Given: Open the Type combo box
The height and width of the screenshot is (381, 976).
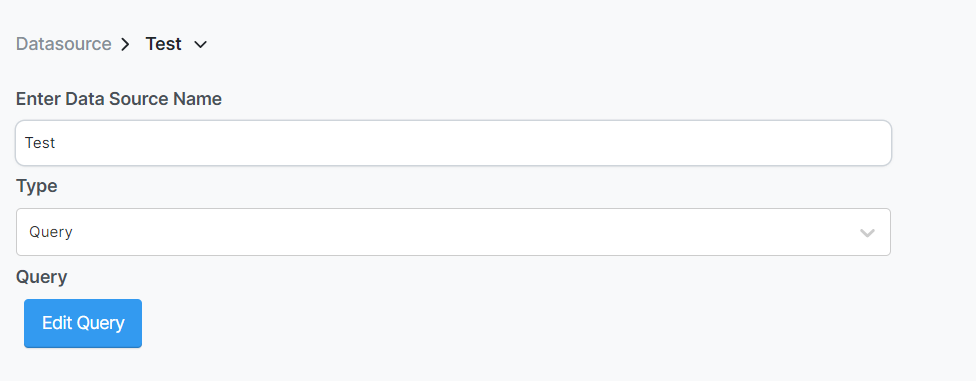Looking at the screenshot, I should pyautogui.click(x=453, y=232).
